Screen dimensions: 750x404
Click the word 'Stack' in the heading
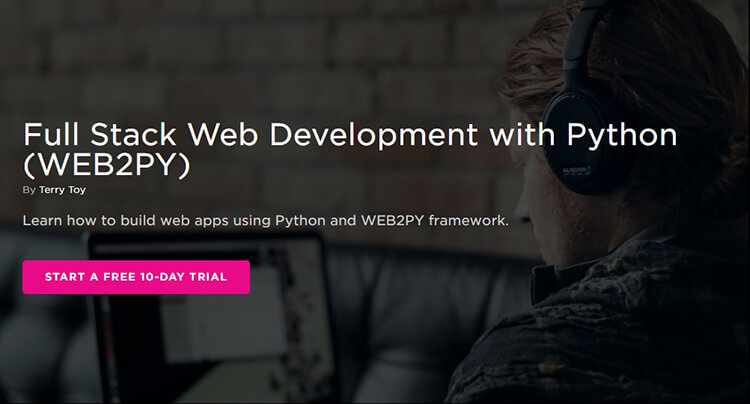click(x=133, y=135)
